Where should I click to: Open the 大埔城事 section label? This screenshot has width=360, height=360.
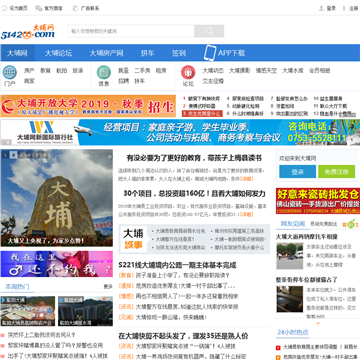[x=133, y=239]
